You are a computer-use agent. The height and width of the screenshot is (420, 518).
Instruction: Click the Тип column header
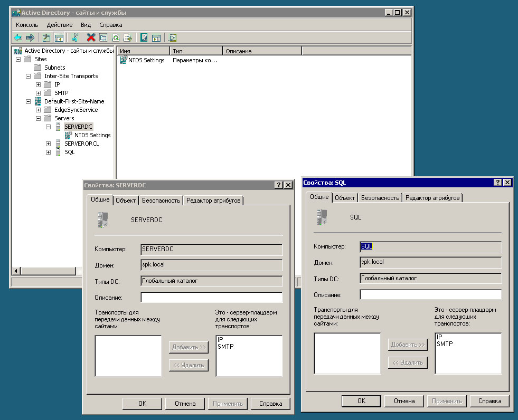point(196,51)
